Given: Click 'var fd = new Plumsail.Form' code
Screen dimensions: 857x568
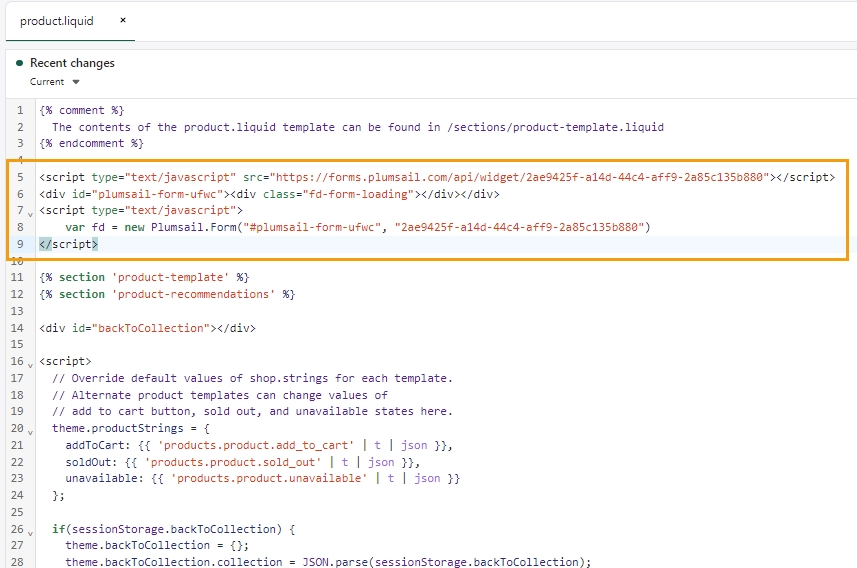Looking at the screenshot, I should 151,227.
